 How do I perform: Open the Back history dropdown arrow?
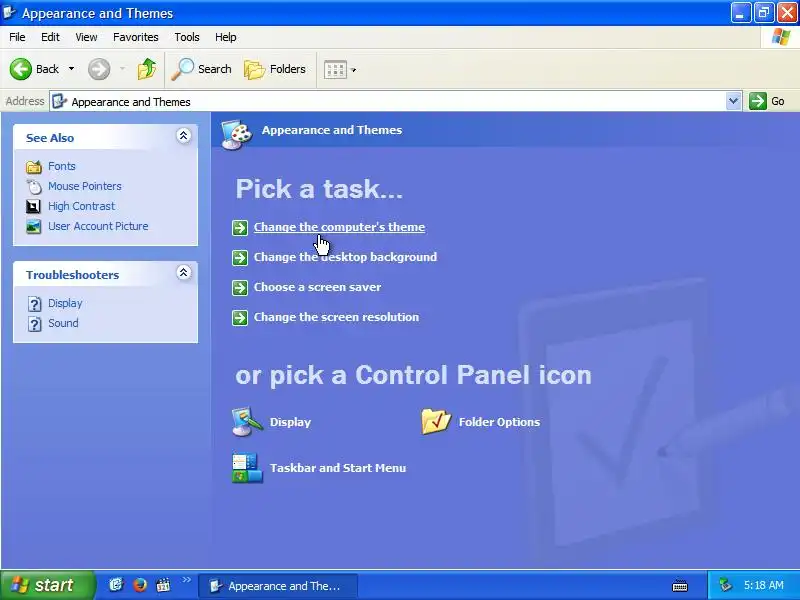click(x=71, y=69)
